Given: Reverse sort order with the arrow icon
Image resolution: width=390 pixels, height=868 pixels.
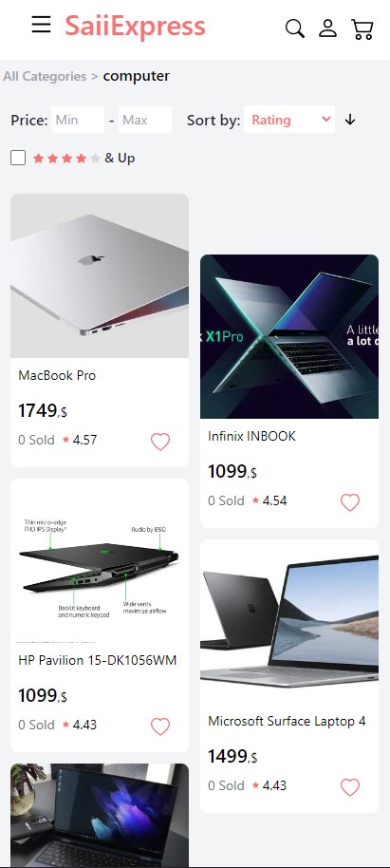Looking at the screenshot, I should point(349,120).
